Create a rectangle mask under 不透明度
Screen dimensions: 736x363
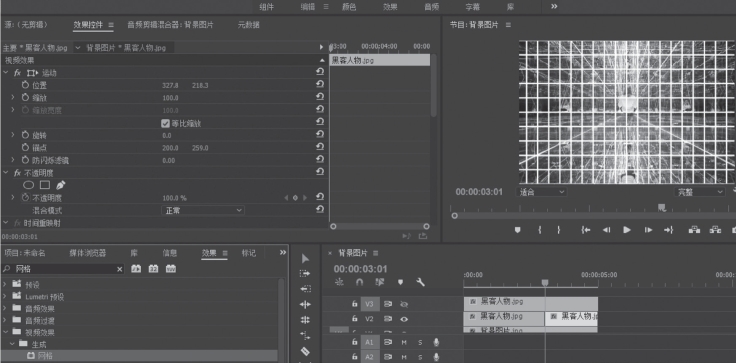click(x=45, y=185)
